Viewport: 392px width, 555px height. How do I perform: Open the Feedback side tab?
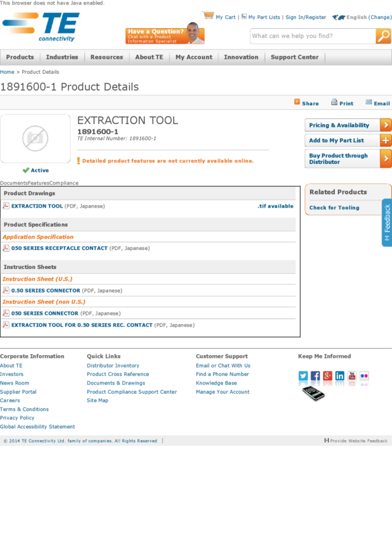[x=387, y=223]
